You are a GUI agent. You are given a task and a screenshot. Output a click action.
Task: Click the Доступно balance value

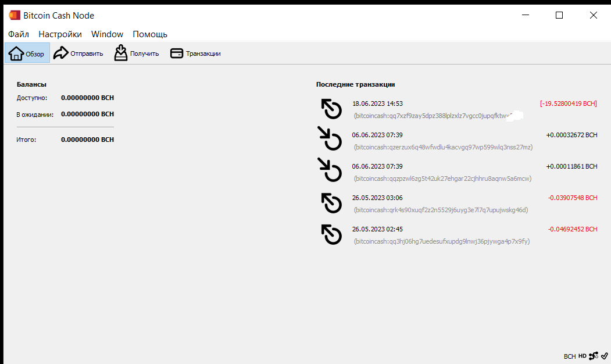(87, 98)
